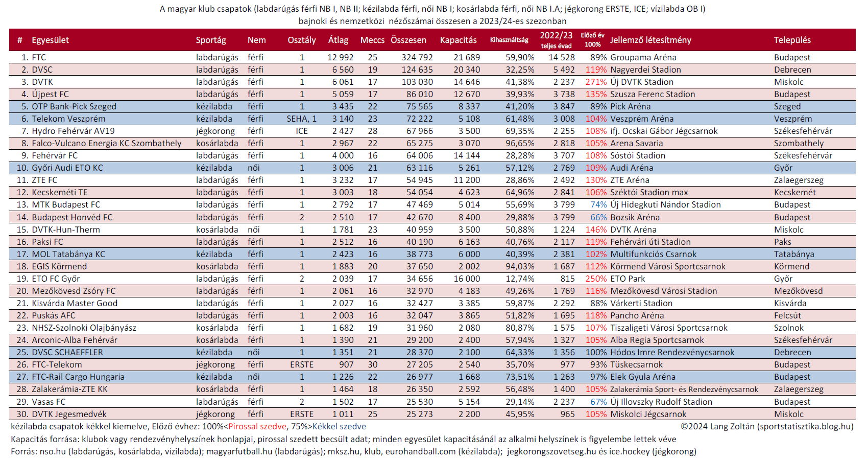Screen dimensions: 868x460
Task: Click Új Hidegkuti Nándor Stadion venue
Action: [665, 204]
